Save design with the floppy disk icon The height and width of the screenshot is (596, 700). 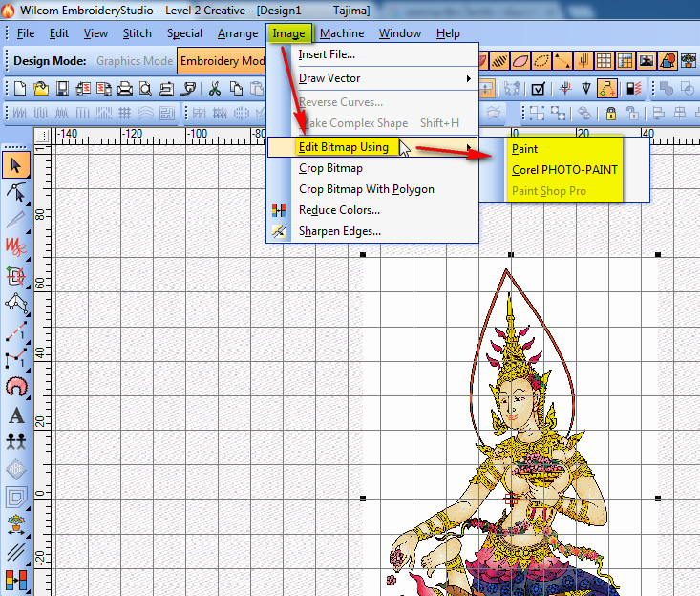pos(62,89)
